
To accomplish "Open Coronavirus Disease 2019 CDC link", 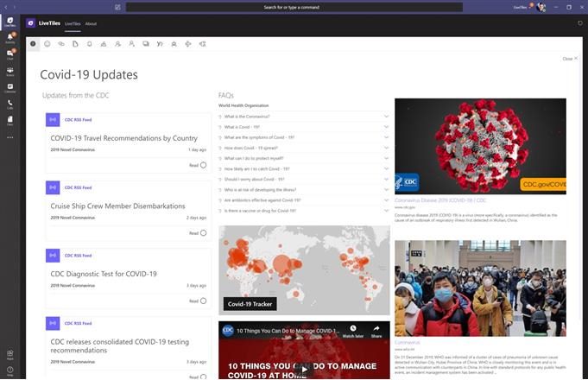I will 440,200.
